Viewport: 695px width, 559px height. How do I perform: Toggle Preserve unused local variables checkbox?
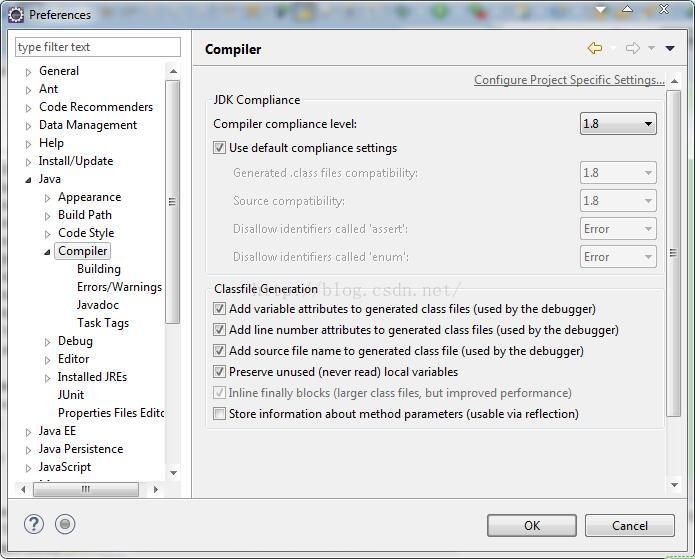click(219, 371)
